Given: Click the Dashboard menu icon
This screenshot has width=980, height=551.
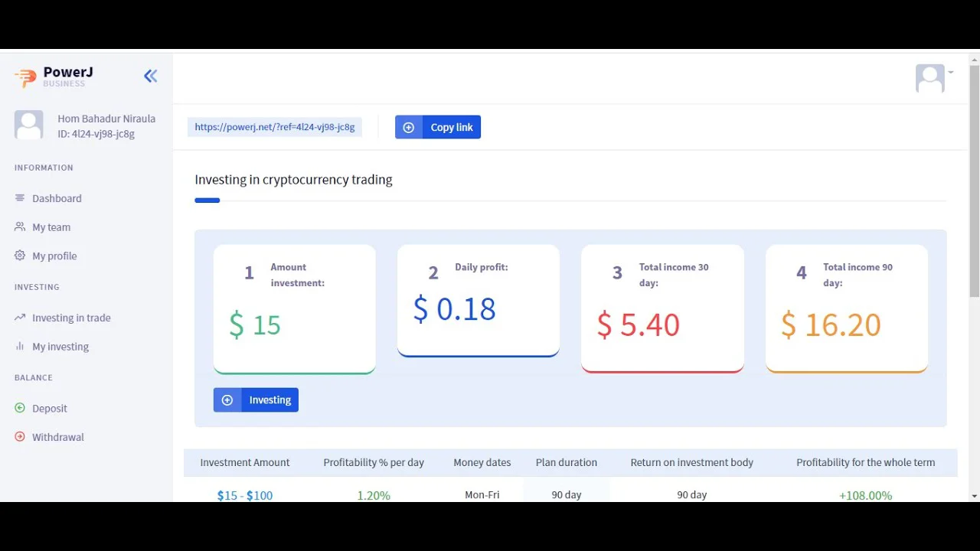Looking at the screenshot, I should (x=20, y=198).
